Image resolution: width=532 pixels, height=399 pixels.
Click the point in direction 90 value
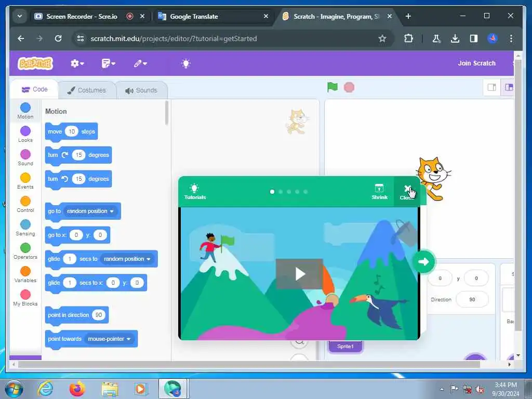pos(99,315)
